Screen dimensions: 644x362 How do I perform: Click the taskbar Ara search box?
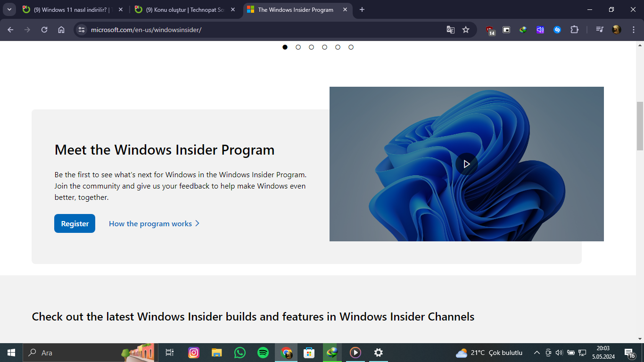(89, 353)
